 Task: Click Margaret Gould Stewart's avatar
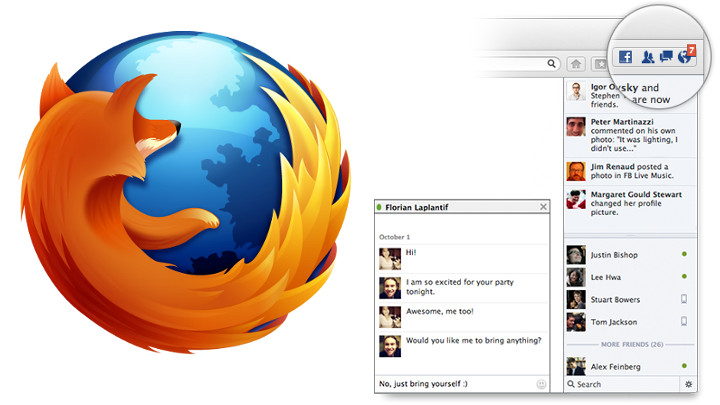click(x=576, y=199)
